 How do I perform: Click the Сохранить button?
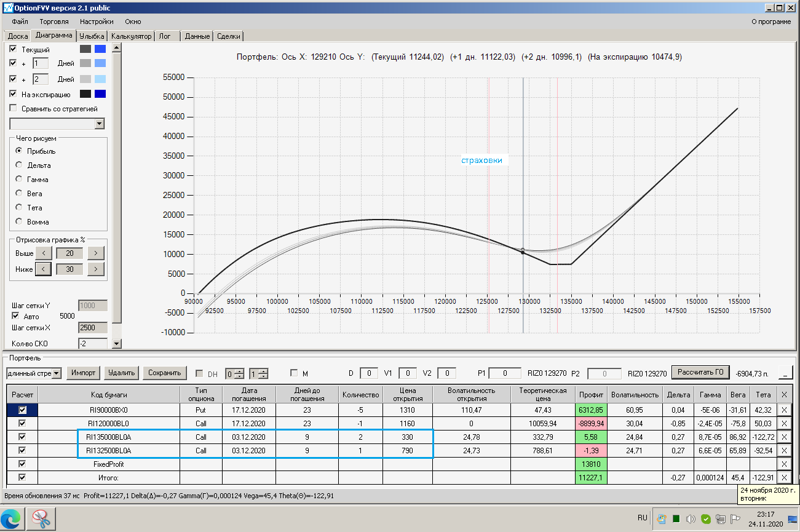pos(164,373)
